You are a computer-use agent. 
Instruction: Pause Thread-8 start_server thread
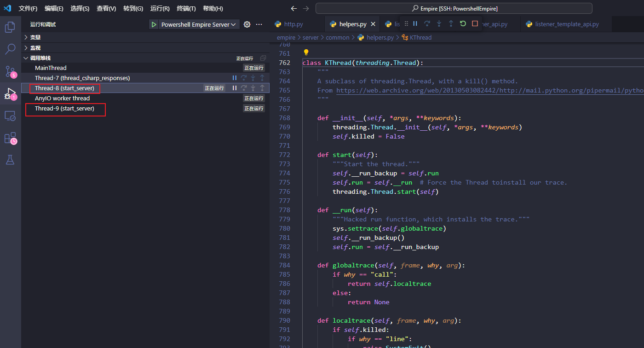(x=235, y=88)
